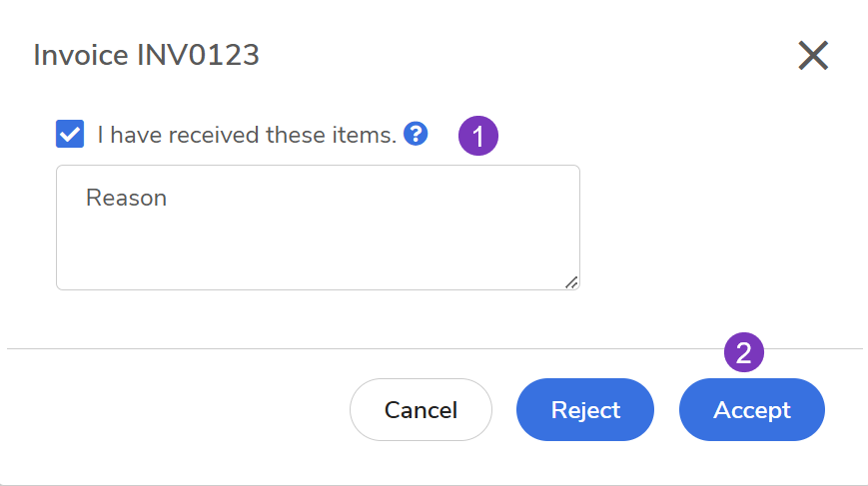The height and width of the screenshot is (486, 868).
Task: Close the Invoice INV0123 dialog
Action: coord(813,56)
